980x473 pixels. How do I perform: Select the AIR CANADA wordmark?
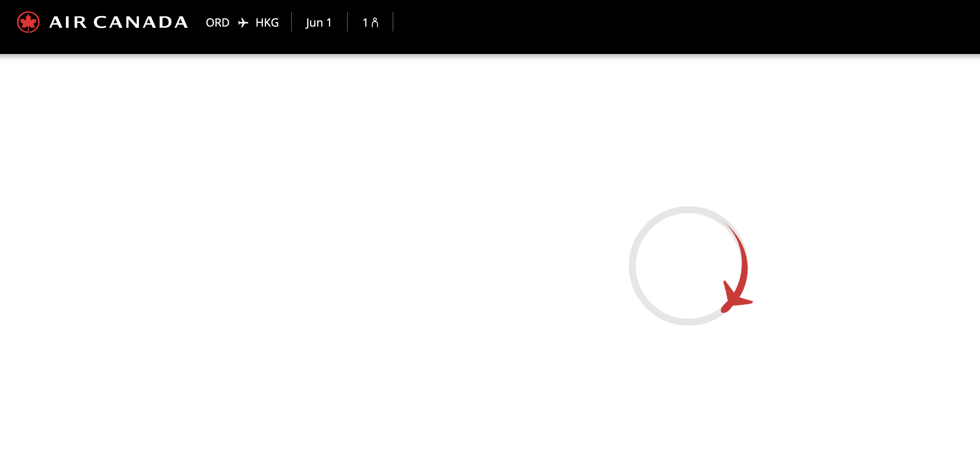tap(118, 22)
